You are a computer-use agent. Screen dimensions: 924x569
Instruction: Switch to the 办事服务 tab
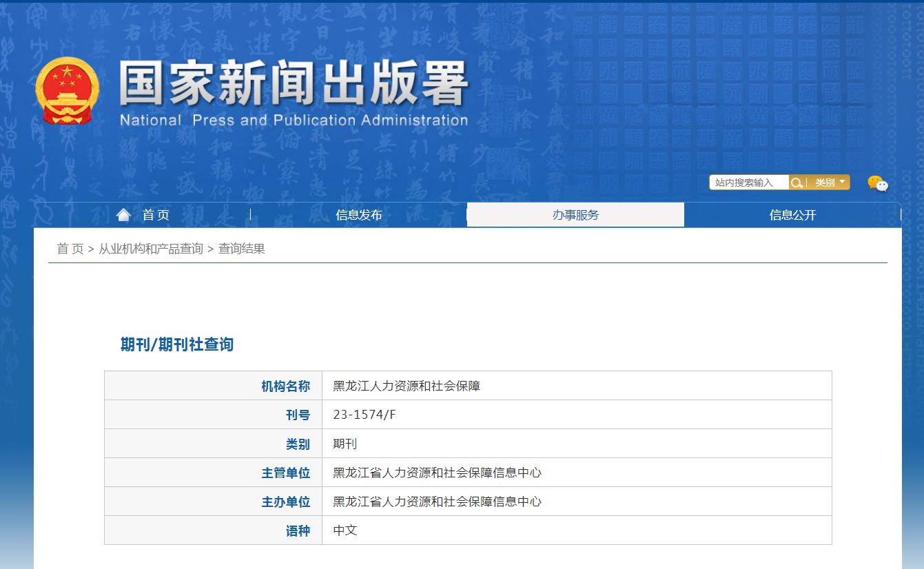[x=575, y=214]
